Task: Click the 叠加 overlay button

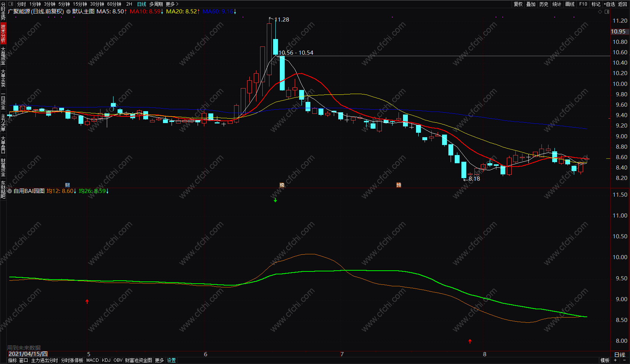Action: pyautogui.click(x=531, y=4)
